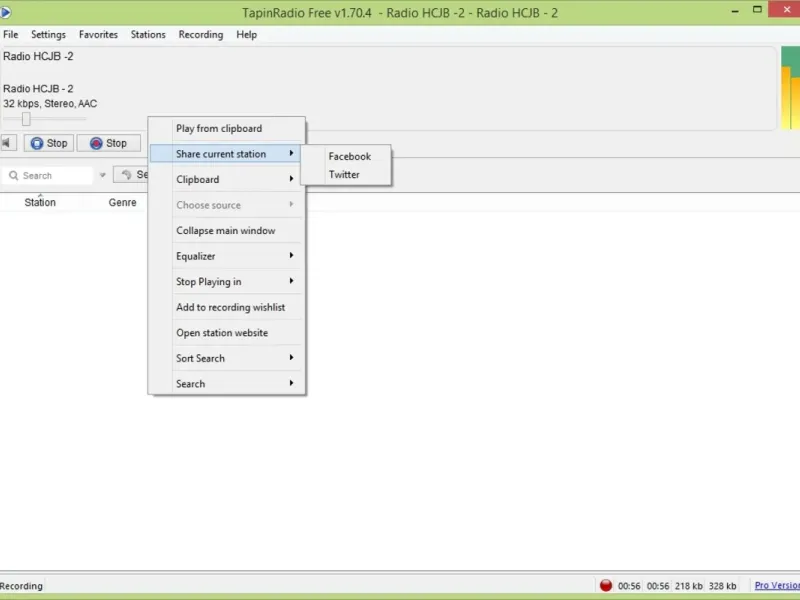Stop playback with the blue Stop button
Viewport: 800px width, 600px height.
pos(49,143)
